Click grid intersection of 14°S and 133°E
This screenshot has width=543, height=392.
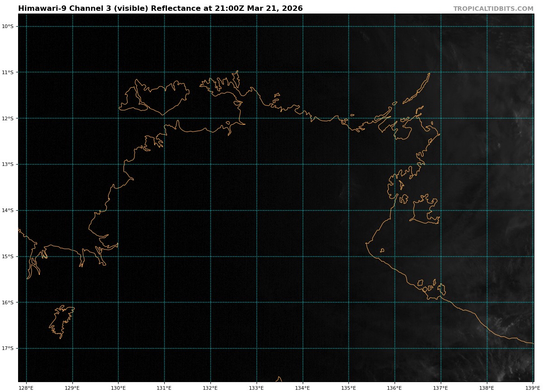pyautogui.click(x=257, y=210)
